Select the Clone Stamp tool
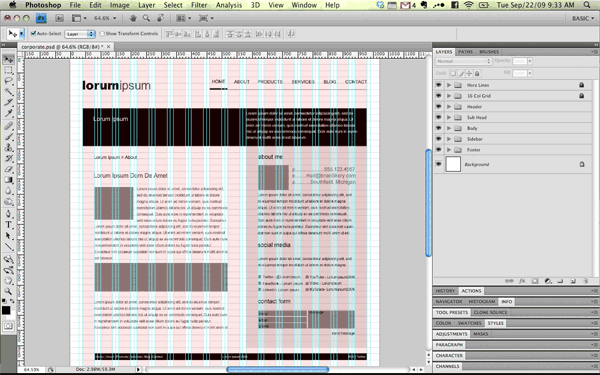The width and height of the screenshot is (600, 375). [8, 148]
